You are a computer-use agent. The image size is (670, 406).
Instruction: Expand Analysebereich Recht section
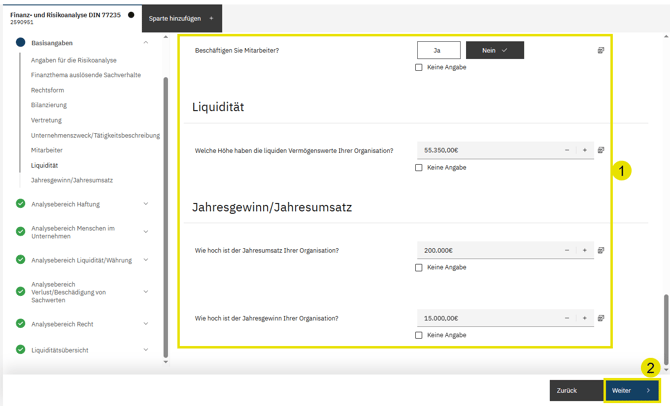click(x=146, y=324)
